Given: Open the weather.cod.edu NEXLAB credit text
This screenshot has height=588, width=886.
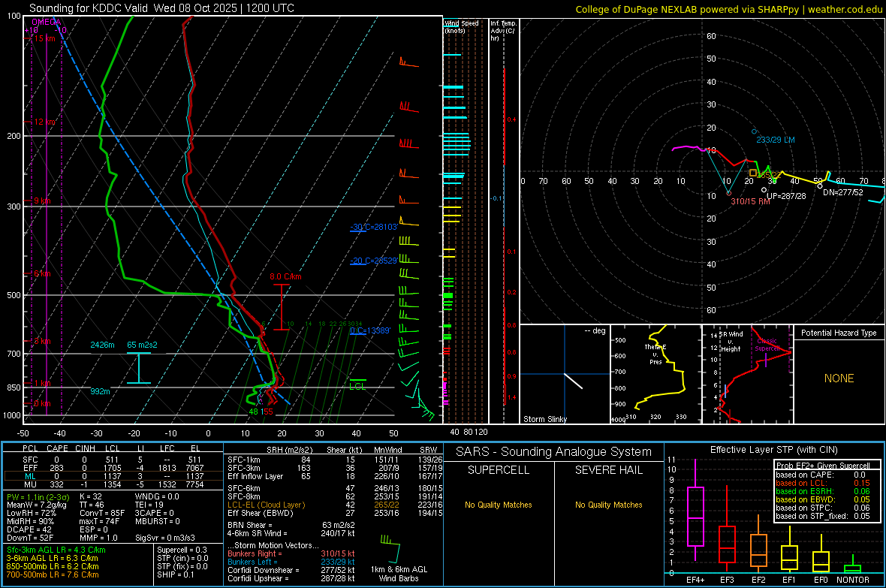Looking at the screenshot, I should tap(728, 9).
